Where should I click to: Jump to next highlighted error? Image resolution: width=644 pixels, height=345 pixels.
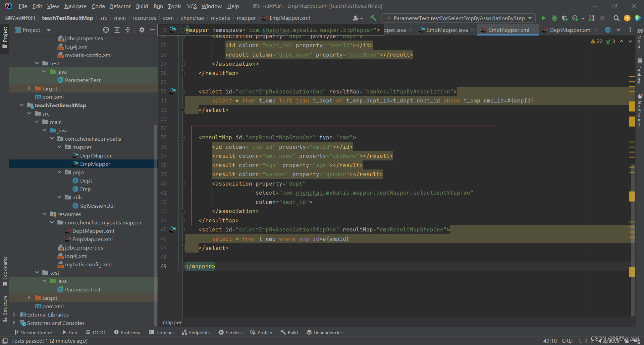click(630, 41)
